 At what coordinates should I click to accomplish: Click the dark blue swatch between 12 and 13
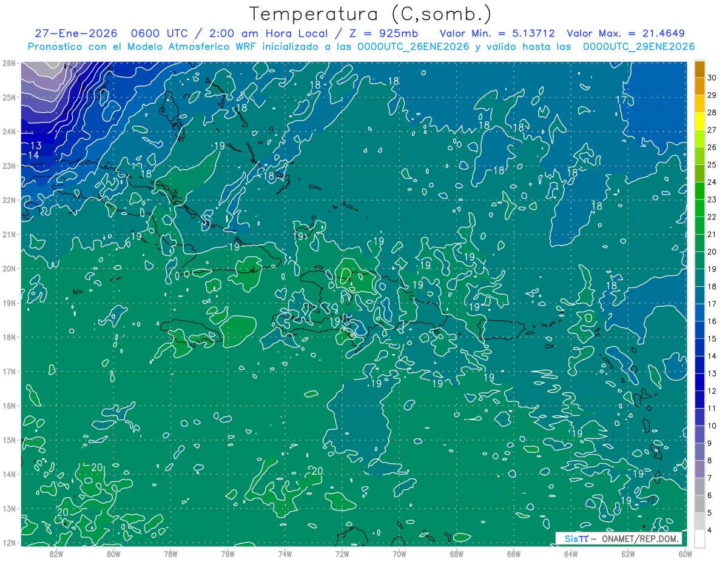tap(699, 382)
